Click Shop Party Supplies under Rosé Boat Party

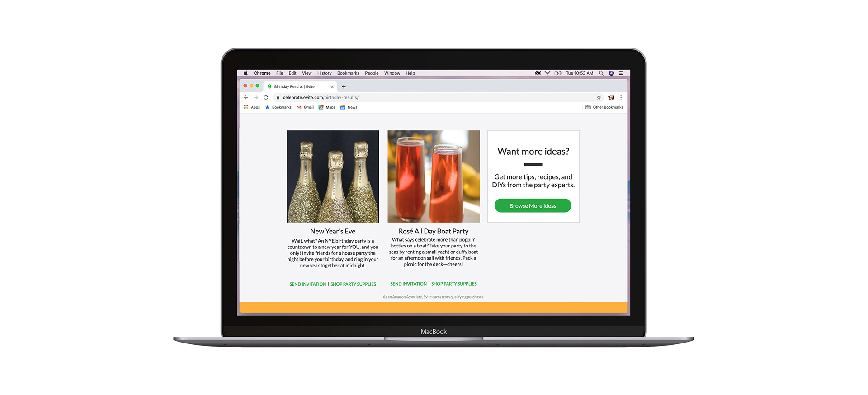(x=454, y=284)
